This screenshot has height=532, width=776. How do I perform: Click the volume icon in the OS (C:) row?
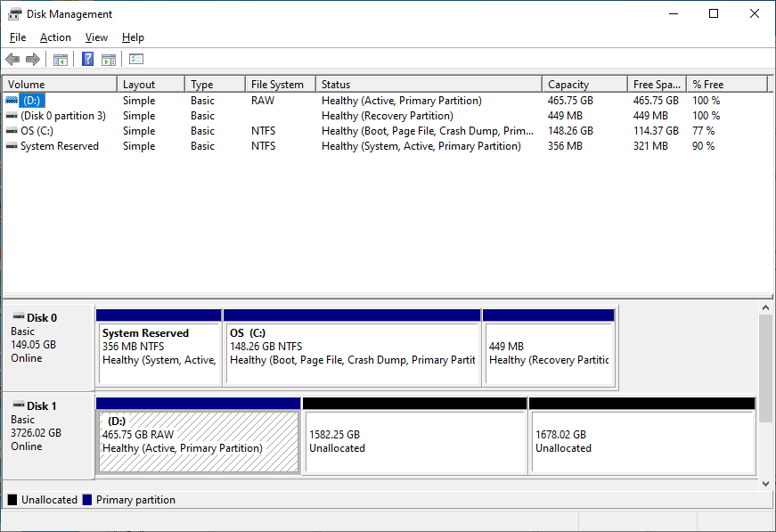[10, 130]
